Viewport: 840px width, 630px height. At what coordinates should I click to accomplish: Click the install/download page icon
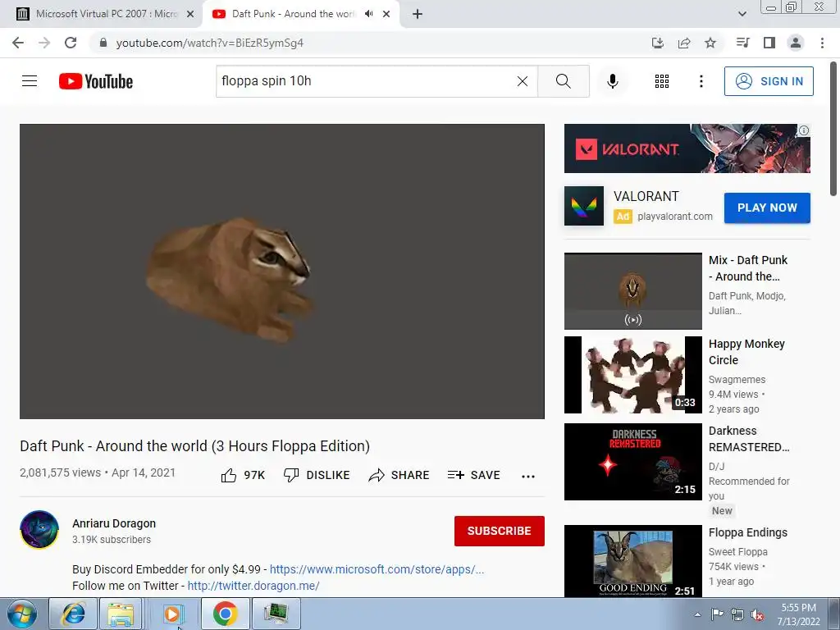657,43
